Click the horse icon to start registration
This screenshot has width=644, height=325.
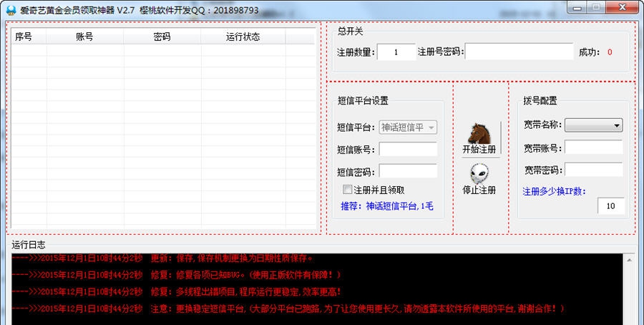pos(479,134)
